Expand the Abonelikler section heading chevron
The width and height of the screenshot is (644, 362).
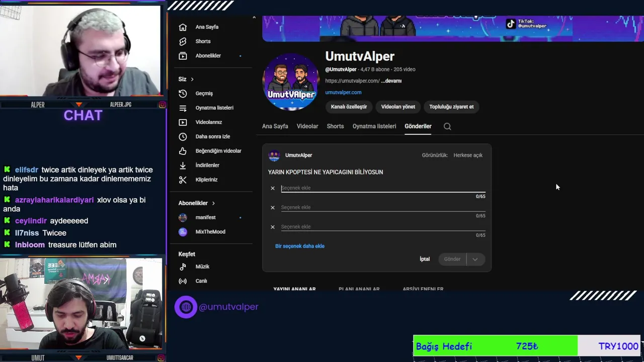pos(213,203)
